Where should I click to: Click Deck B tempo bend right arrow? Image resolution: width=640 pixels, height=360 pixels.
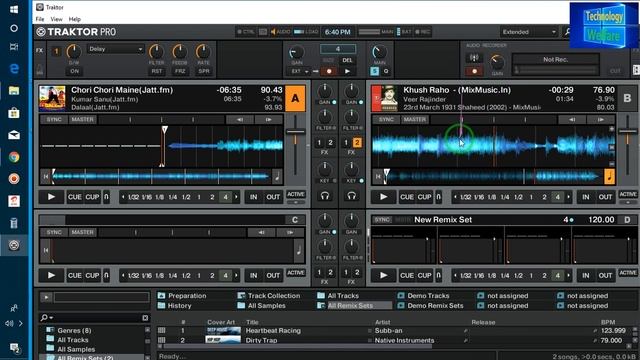[x=601, y=120]
